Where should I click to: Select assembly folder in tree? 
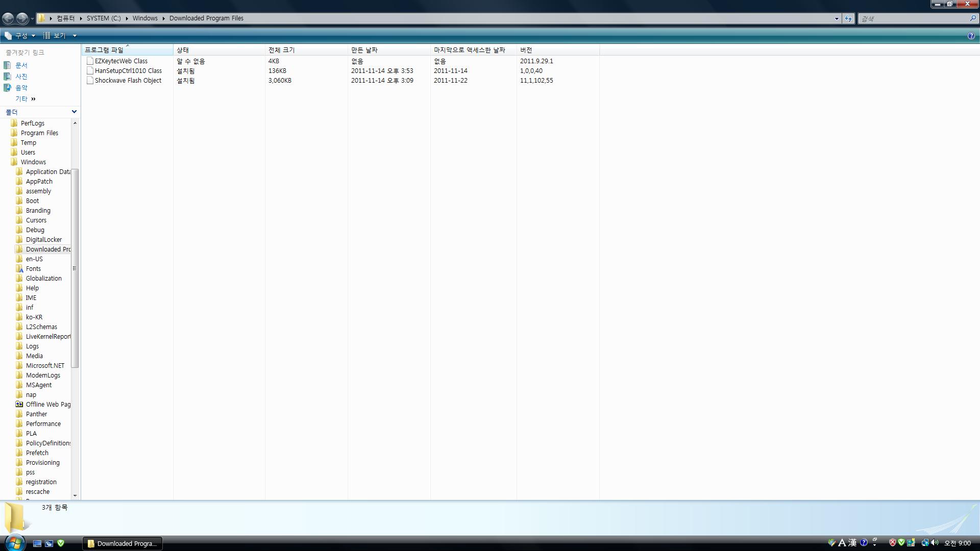click(x=38, y=191)
